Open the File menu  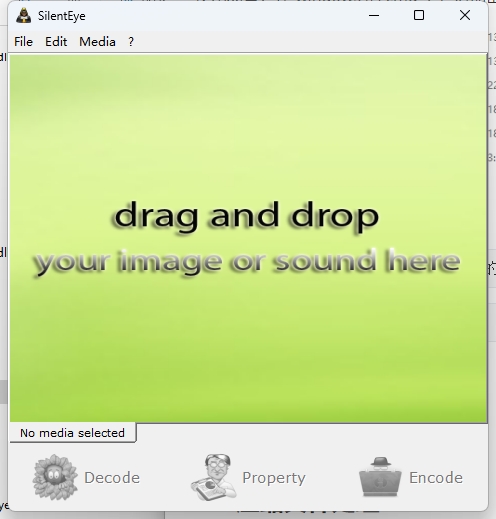(x=23, y=42)
